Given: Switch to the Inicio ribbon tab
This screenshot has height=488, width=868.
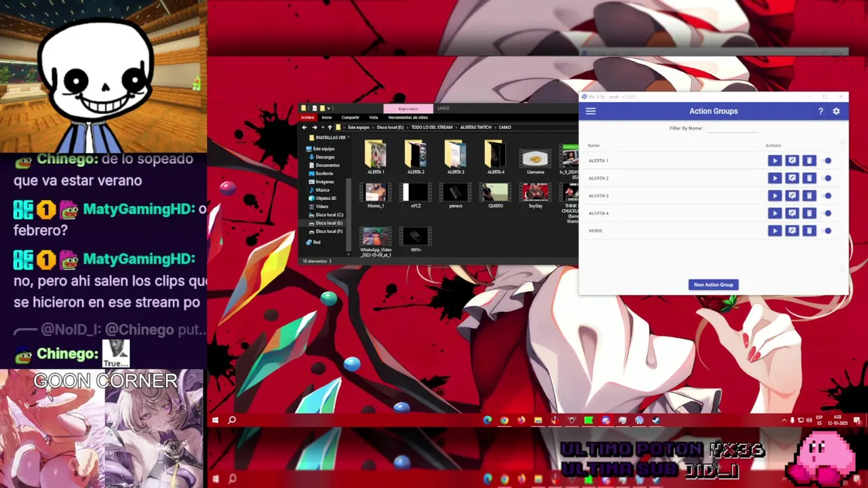Looking at the screenshot, I should [327, 117].
